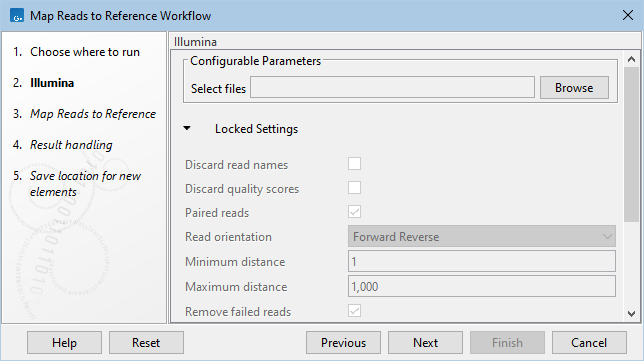Select step 5 Save location for new elements
Image resolution: width=644 pixels, height=361 pixels.
tap(85, 184)
